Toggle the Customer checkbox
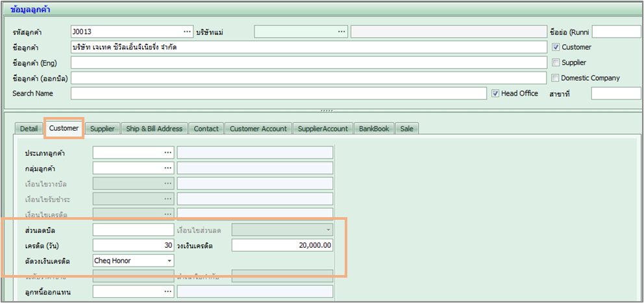644x303 pixels. [555, 47]
